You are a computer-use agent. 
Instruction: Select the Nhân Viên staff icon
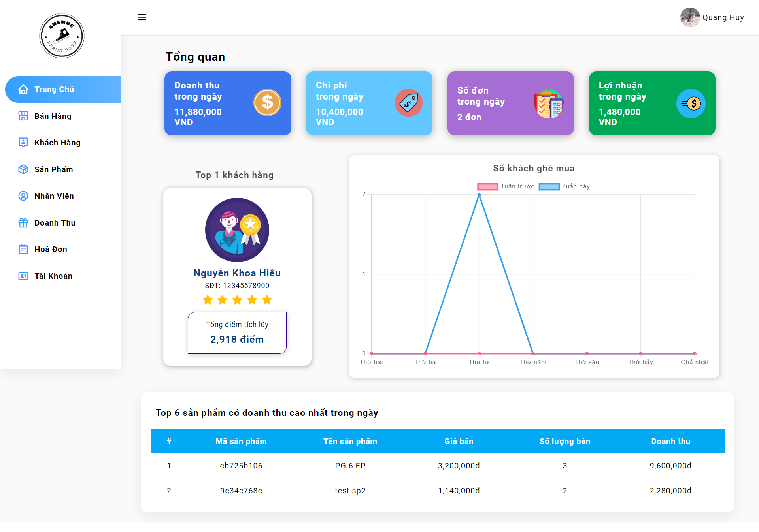tap(23, 196)
